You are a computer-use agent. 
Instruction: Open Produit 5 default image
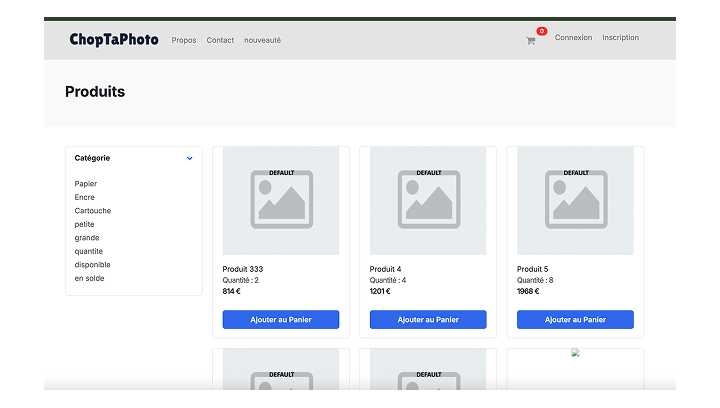(x=575, y=201)
